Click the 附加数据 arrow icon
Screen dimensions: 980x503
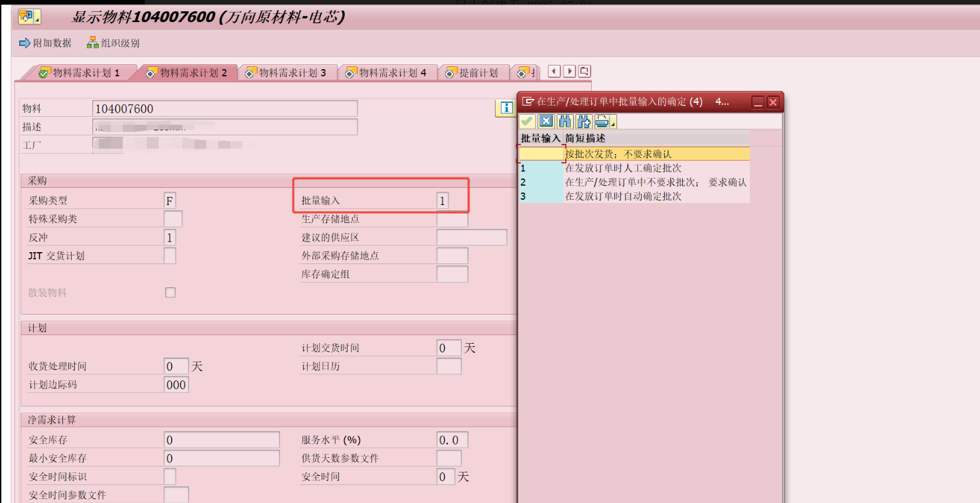pos(25,43)
